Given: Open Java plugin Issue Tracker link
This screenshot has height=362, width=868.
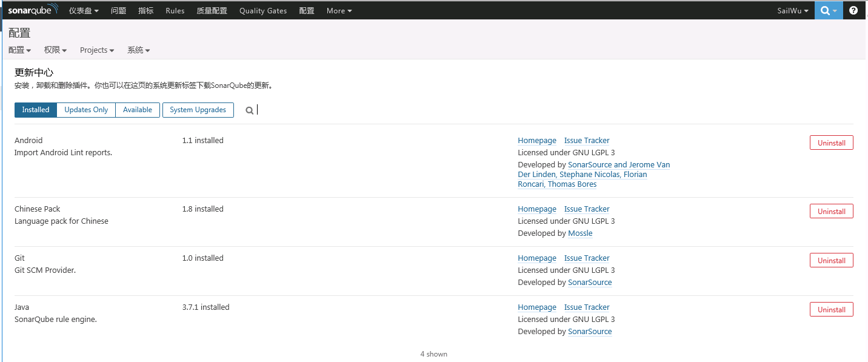Looking at the screenshot, I should click(587, 307).
